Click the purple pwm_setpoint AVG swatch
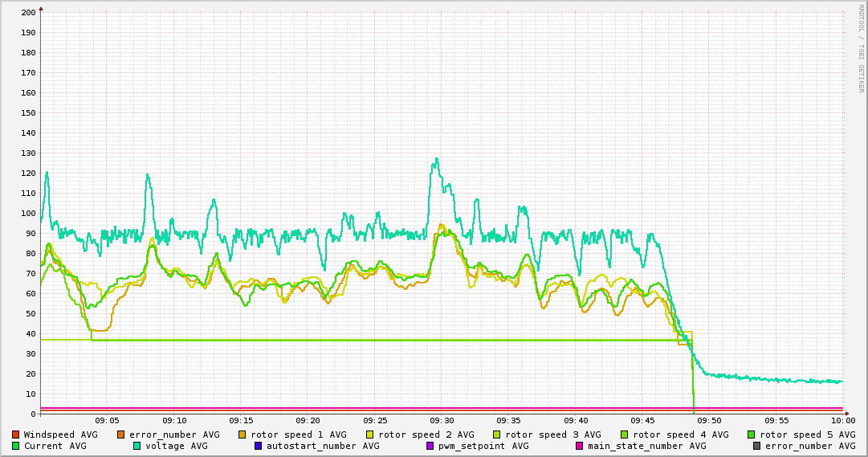Screen dimensions: 868x457 (430, 446)
